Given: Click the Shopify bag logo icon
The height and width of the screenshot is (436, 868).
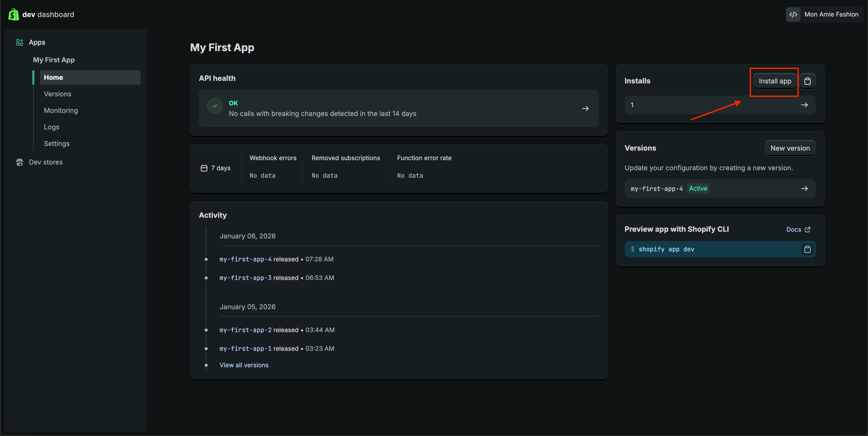Looking at the screenshot, I should point(13,14).
